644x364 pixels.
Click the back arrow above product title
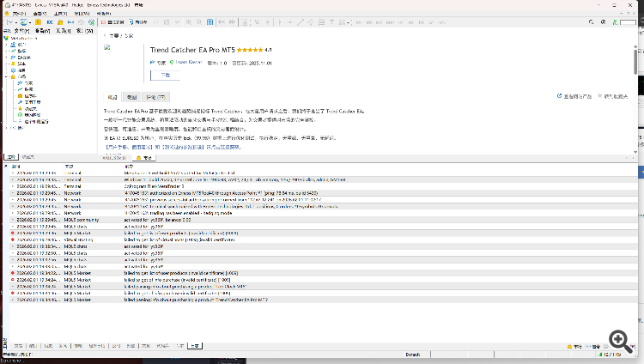(105, 36)
